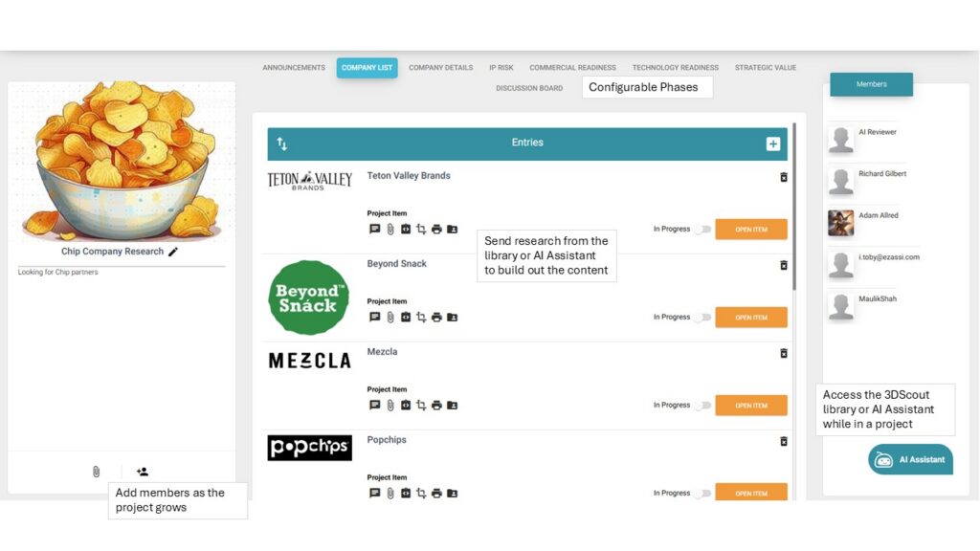980x551 pixels.
Task: Click the shared folder icon for Beyond Snack
Action: (x=452, y=318)
